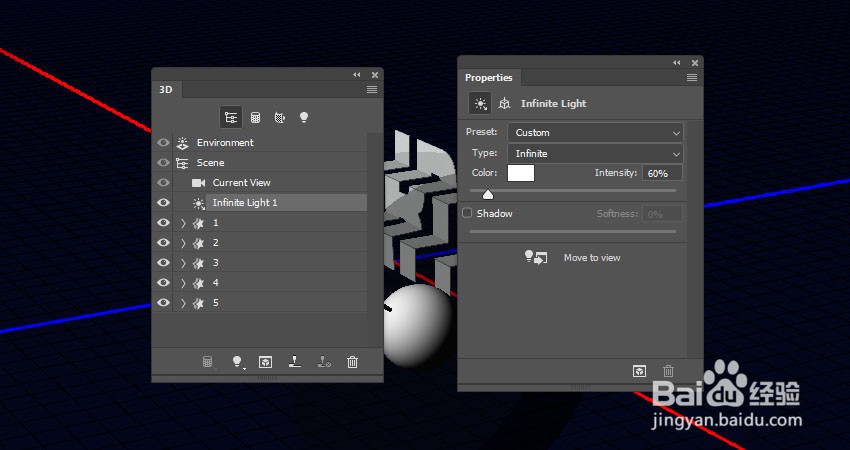Open the Type dropdown showing Infinite

coord(595,153)
